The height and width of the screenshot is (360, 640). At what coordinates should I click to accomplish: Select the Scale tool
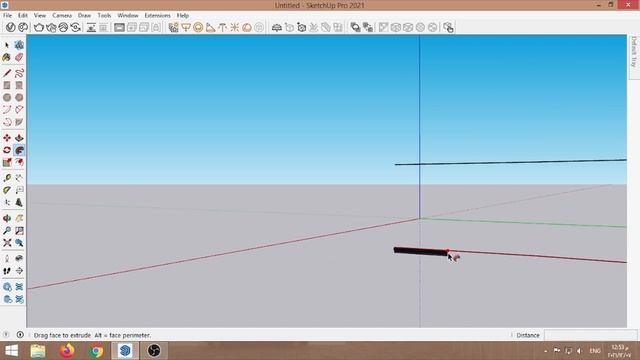click(7, 162)
